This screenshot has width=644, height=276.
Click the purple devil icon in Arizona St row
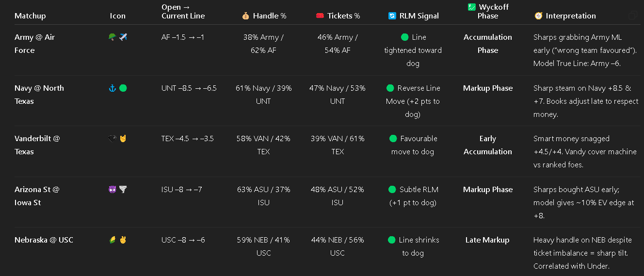[x=113, y=190]
